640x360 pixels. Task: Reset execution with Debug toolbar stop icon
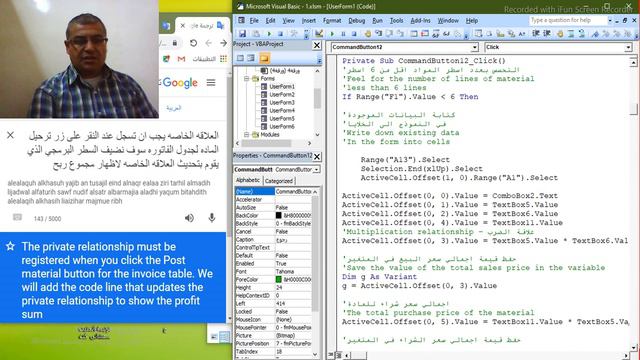[354, 34]
